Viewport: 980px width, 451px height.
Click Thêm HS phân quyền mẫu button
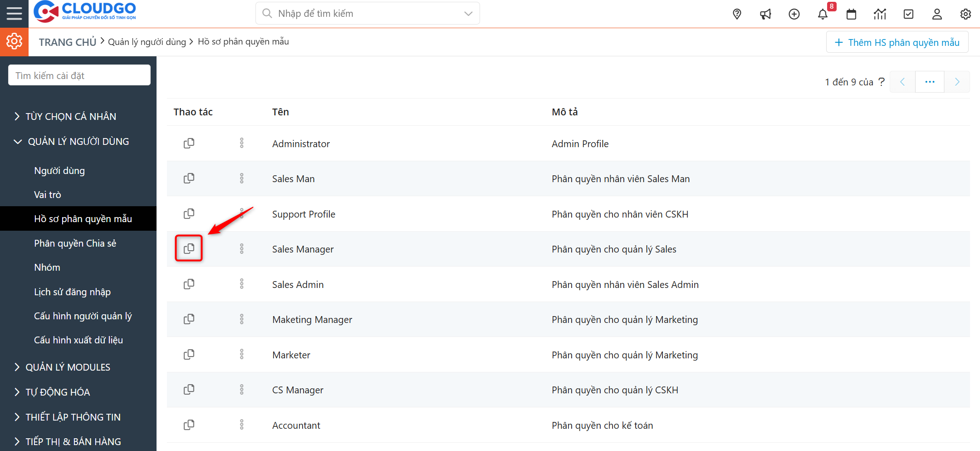click(897, 42)
